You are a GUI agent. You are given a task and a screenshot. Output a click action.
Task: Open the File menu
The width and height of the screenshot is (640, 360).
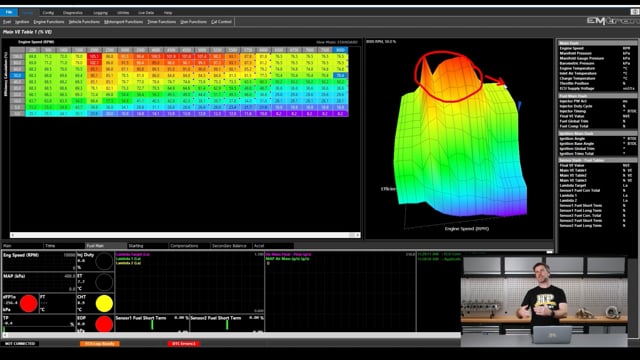[9, 12]
